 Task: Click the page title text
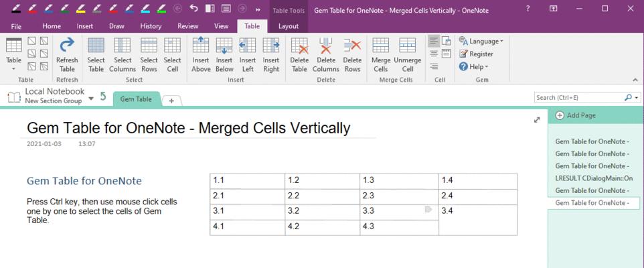[189, 128]
